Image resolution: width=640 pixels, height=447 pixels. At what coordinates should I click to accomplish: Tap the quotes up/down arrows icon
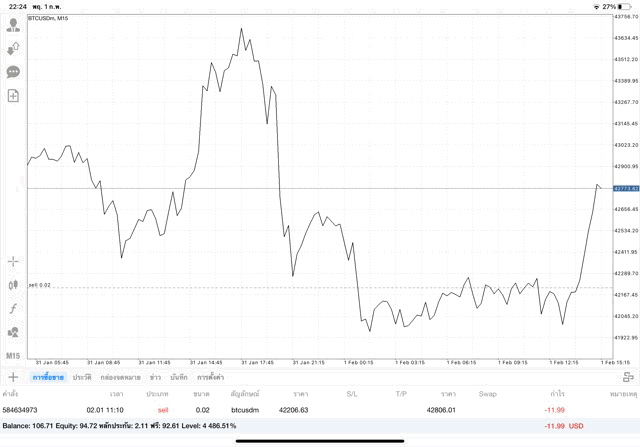(x=13, y=49)
